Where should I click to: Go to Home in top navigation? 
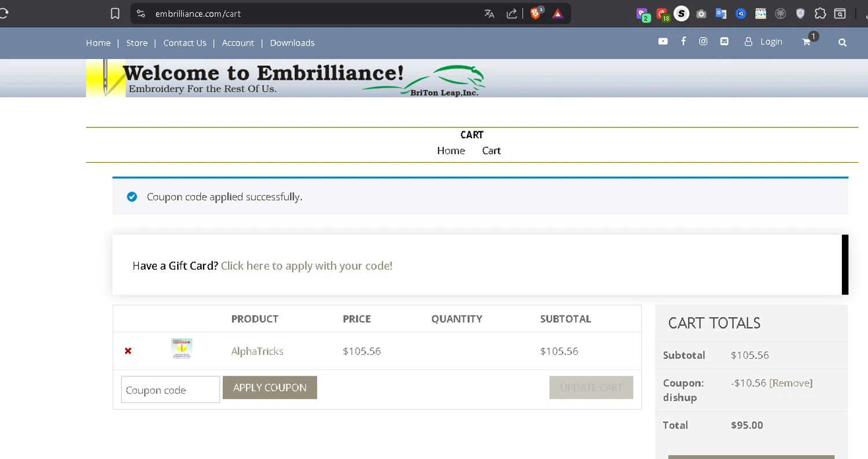tap(98, 43)
